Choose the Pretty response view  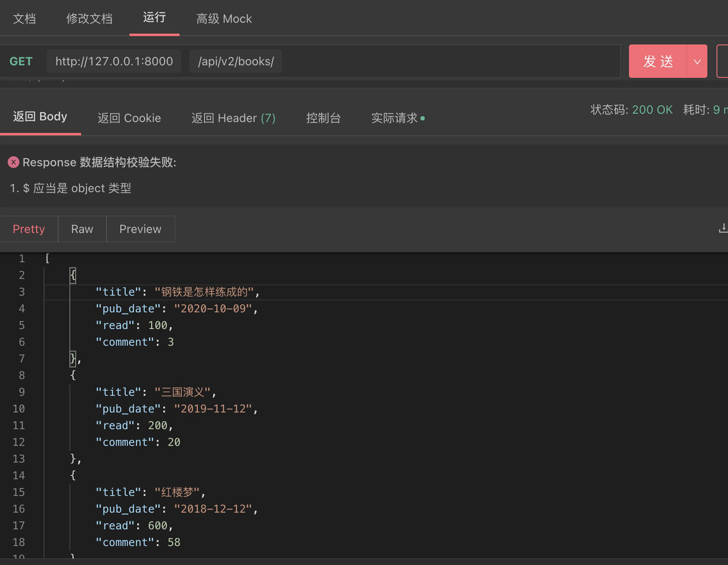tap(29, 229)
